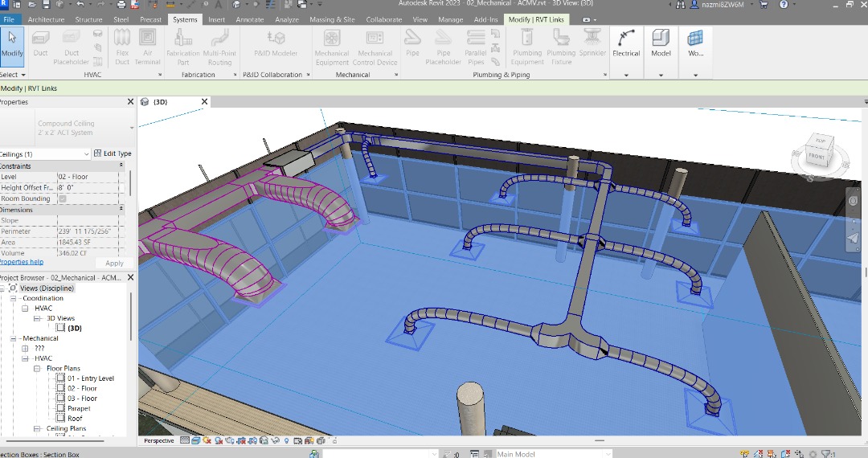Open the Visual Style icon in view control bar
This screenshot has width=868, height=458.
tap(197, 441)
